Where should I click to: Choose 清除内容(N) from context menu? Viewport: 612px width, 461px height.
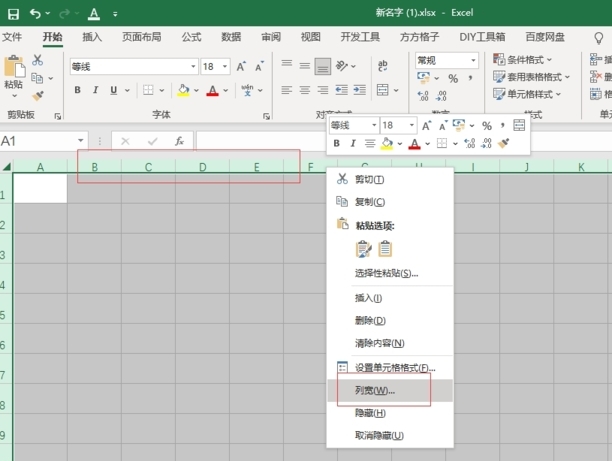click(390, 343)
